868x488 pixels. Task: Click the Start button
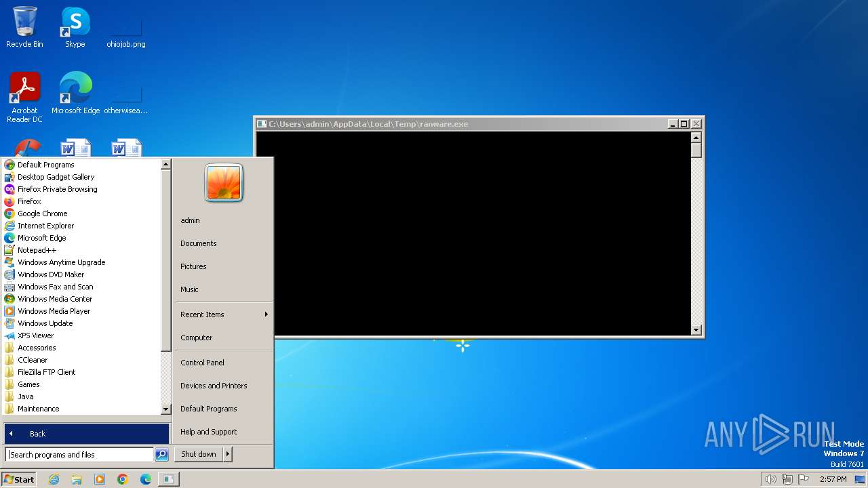pyautogui.click(x=19, y=479)
